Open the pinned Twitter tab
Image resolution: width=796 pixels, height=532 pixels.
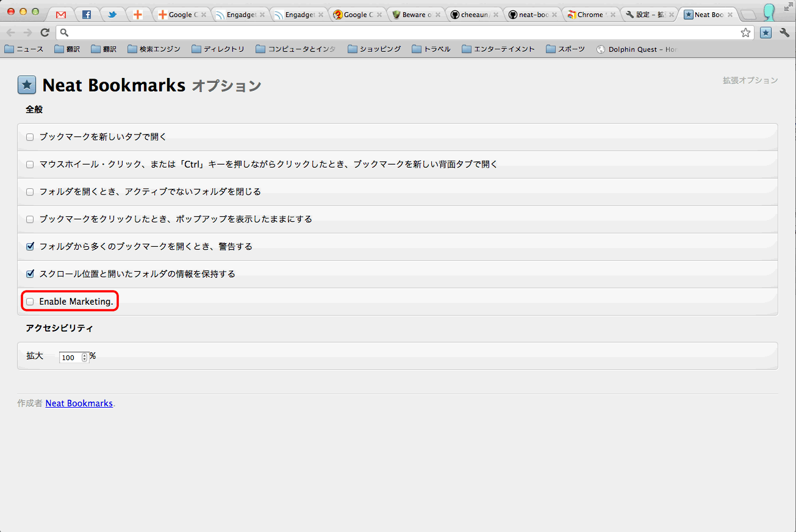[x=112, y=15]
